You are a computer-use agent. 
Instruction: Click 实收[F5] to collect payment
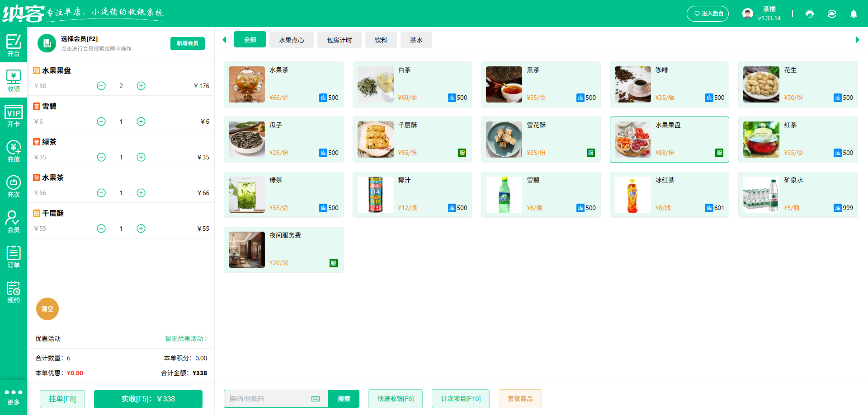148,399
